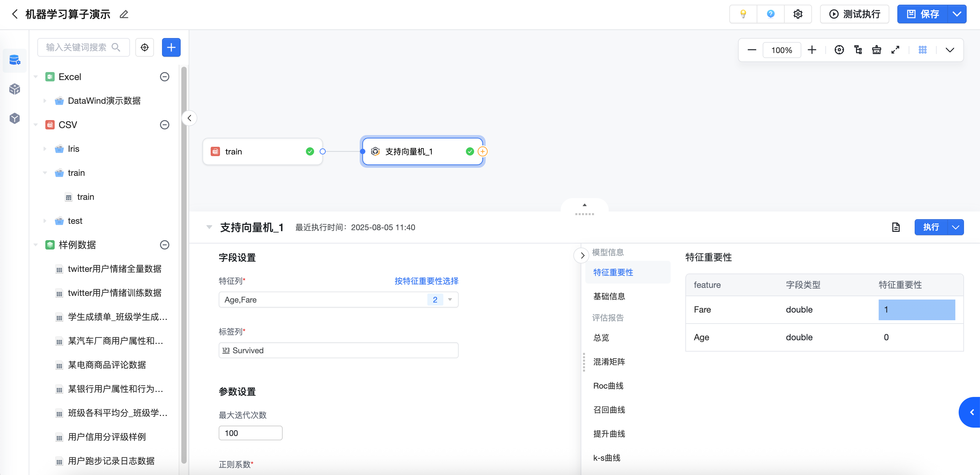Collapse the canvas toolbar chevron
This screenshot has width=980, height=475.
click(x=950, y=50)
